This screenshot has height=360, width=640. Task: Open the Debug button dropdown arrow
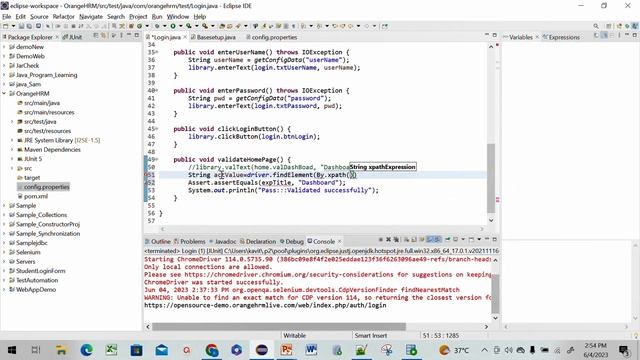click(164, 26)
